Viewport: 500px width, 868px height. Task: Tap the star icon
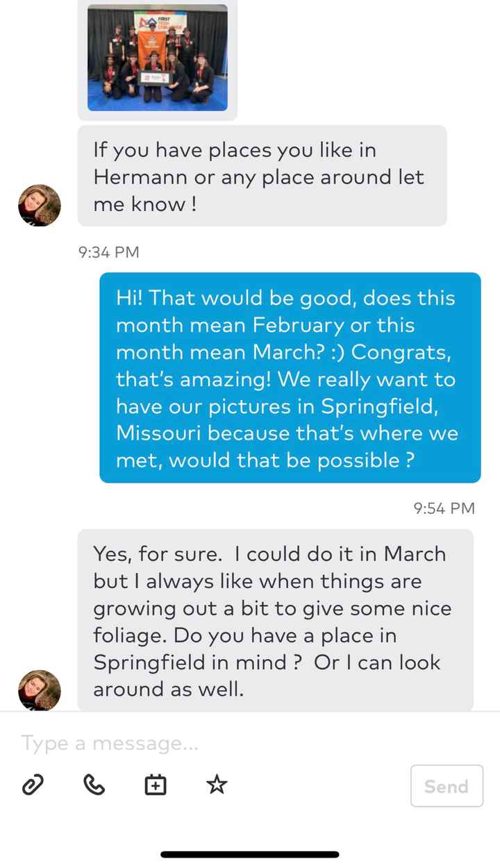[217, 785]
